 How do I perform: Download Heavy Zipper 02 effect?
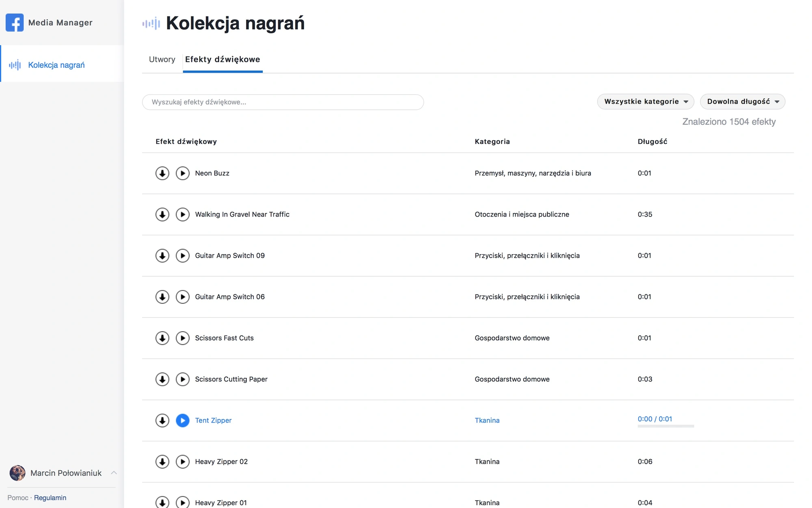click(x=162, y=462)
